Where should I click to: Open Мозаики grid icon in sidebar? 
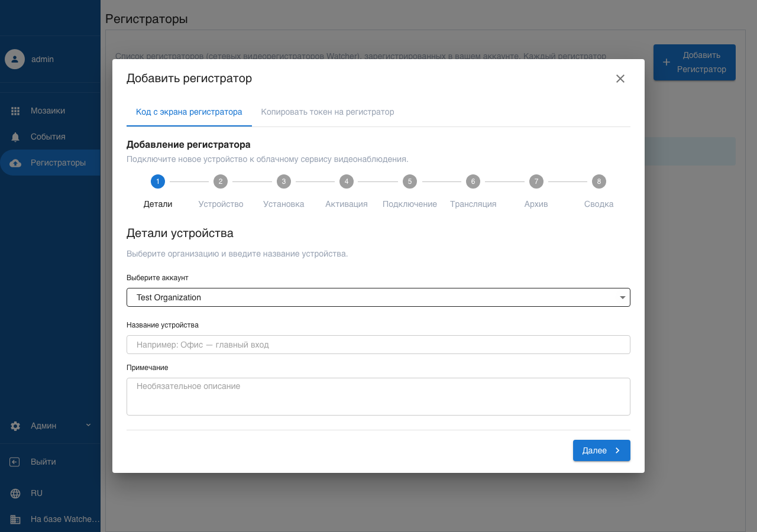(x=16, y=111)
